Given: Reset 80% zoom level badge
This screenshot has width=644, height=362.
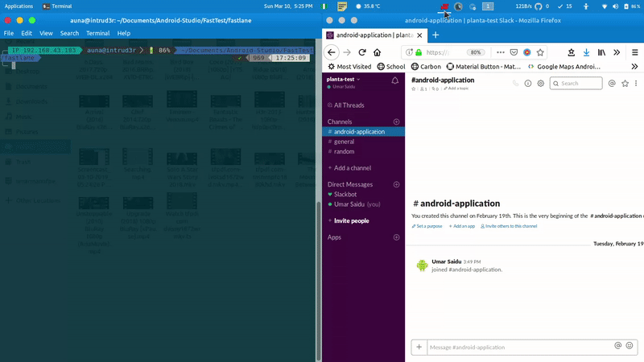Looking at the screenshot, I should (x=476, y=52).
